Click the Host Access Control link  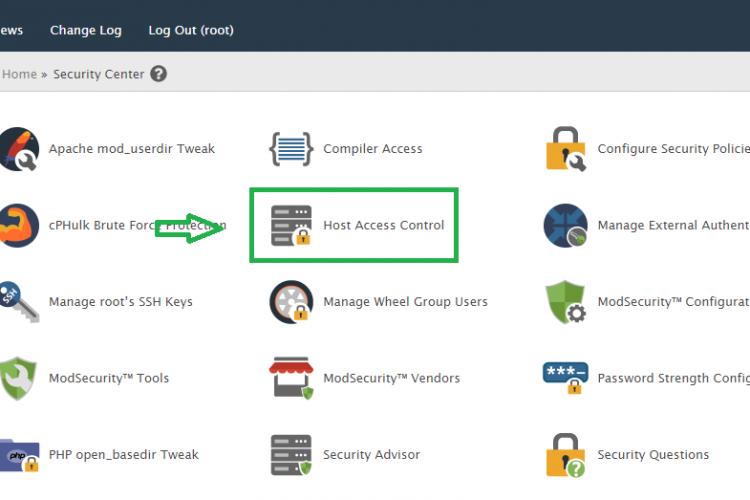[x=384, y=225]
